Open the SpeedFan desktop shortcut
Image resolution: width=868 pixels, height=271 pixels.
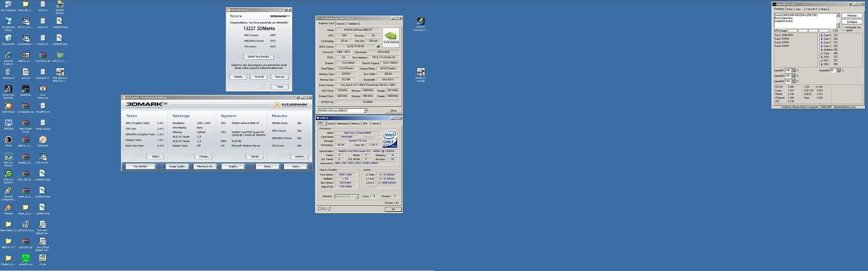tap(25, 89)
